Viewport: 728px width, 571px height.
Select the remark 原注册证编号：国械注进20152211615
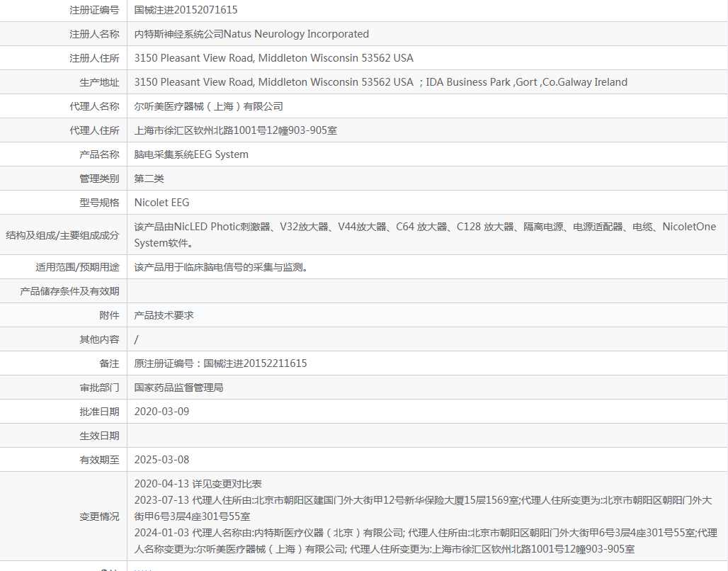tap(220, 363)
